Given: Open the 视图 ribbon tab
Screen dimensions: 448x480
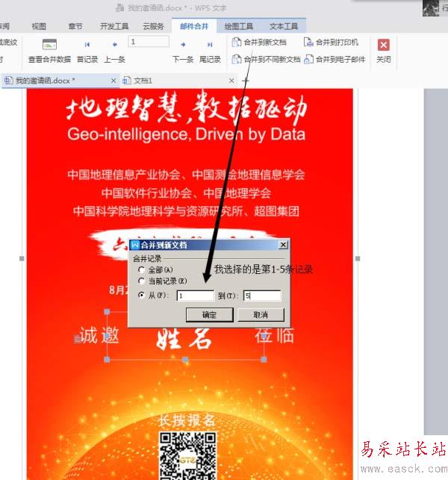Looking at the screenshot, I should [x=39, y=26].
